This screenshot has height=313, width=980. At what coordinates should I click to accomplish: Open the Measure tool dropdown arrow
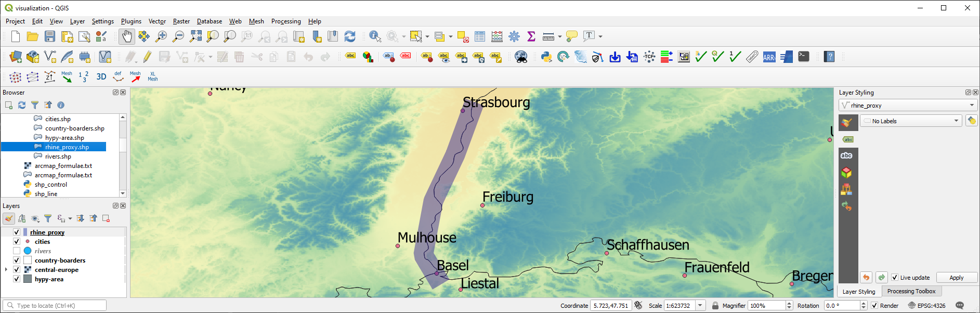pyautogui.click(x=560, y=36)
